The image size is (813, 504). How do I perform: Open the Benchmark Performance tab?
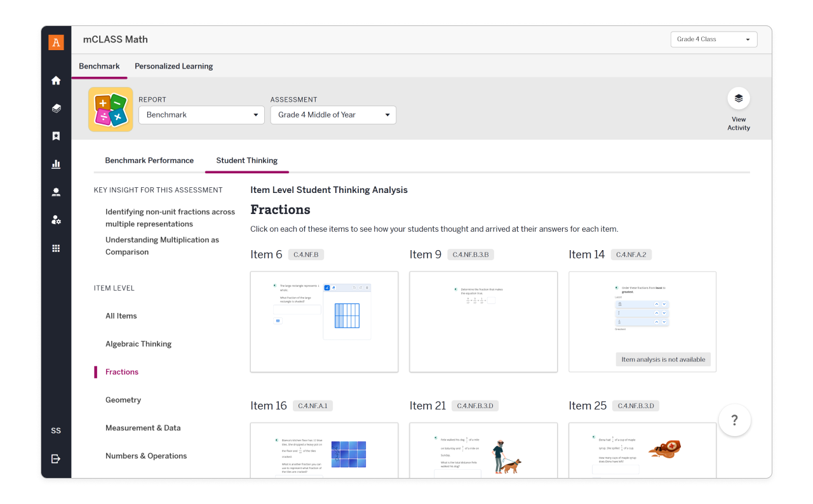pos(149,161)
